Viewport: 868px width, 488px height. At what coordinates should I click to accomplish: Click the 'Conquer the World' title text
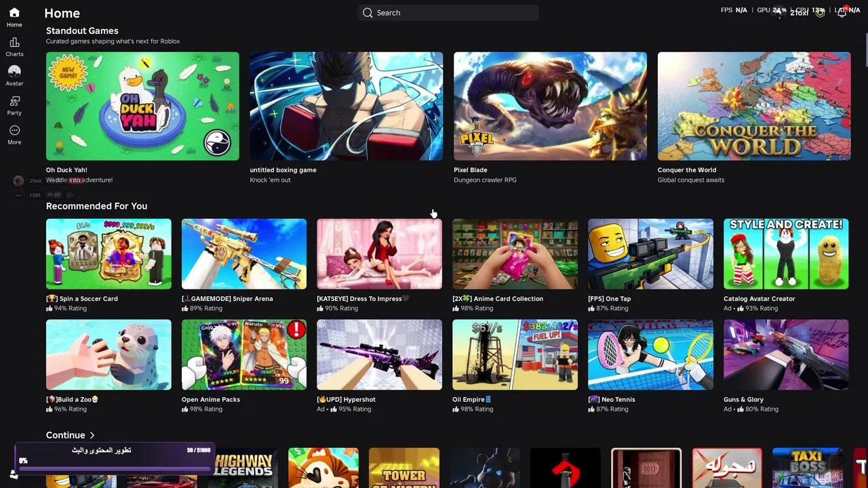point(687,170)
